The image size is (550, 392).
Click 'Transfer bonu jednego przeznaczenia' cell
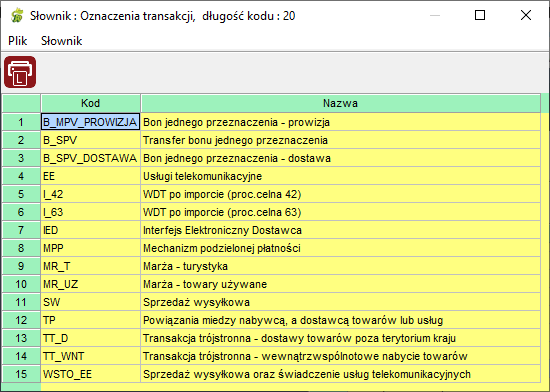coord(340,140)
